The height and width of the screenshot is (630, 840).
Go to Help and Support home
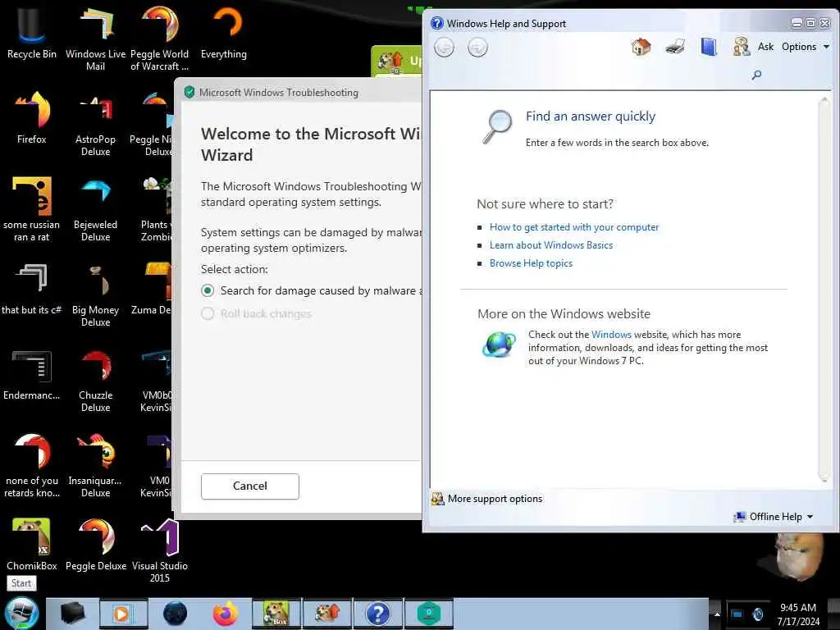(641, 47)
